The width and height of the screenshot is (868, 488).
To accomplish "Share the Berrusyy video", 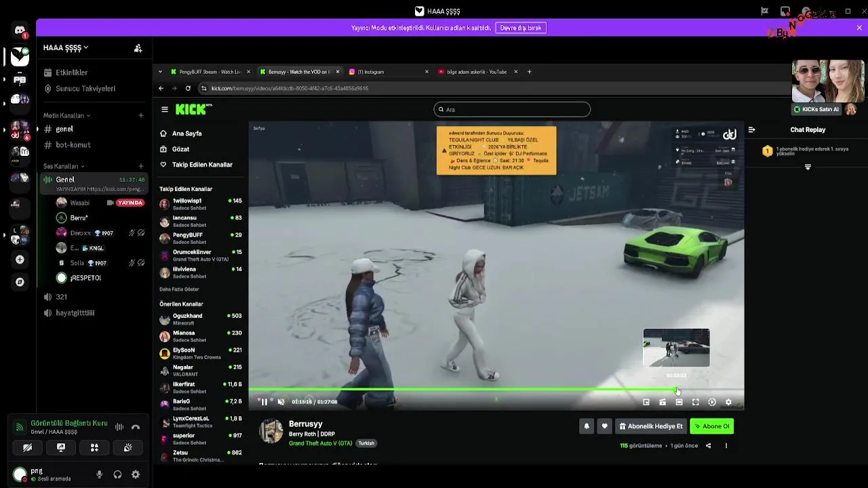I will (708, 446).
